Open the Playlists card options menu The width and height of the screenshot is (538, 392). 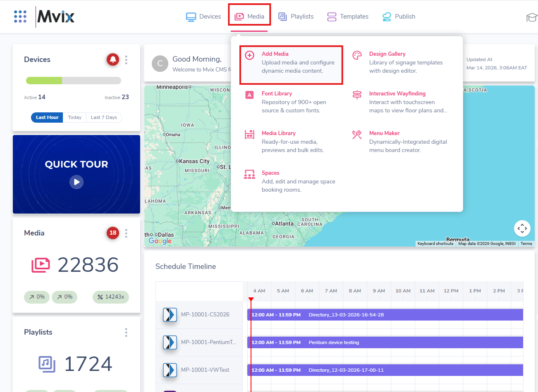click(x=126, y=333)
